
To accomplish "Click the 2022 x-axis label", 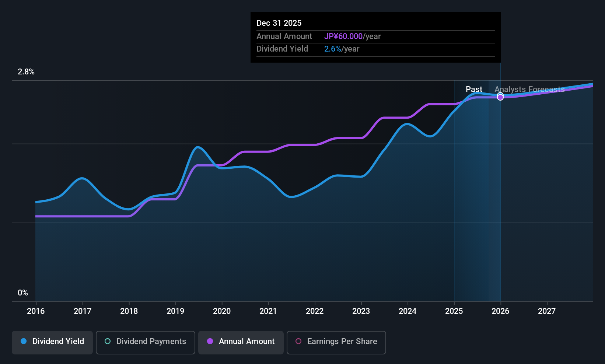I will pos(315,311).
